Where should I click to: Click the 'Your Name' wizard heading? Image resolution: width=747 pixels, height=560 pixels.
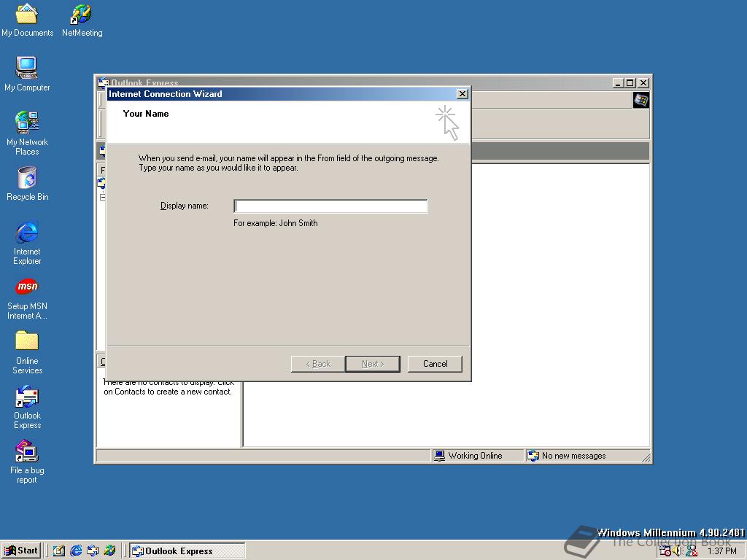click(146, 113)
